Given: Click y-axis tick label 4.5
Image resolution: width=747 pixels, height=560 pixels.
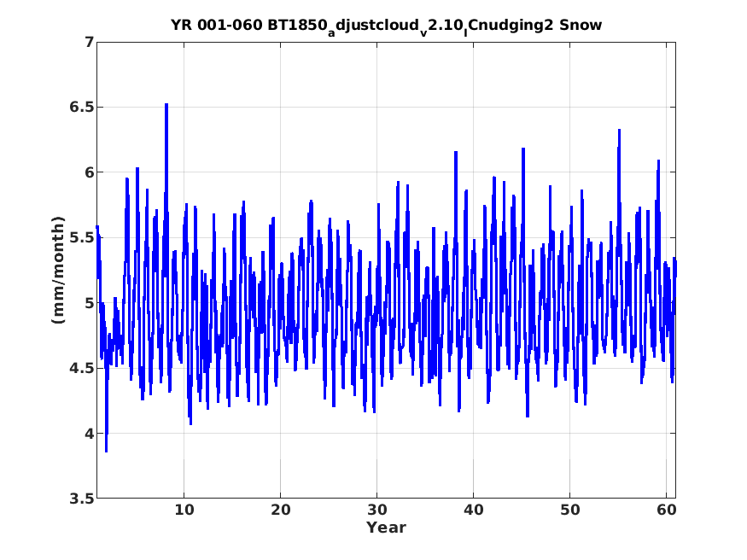Looking at the screenshot, I should (x=82, y=368).
